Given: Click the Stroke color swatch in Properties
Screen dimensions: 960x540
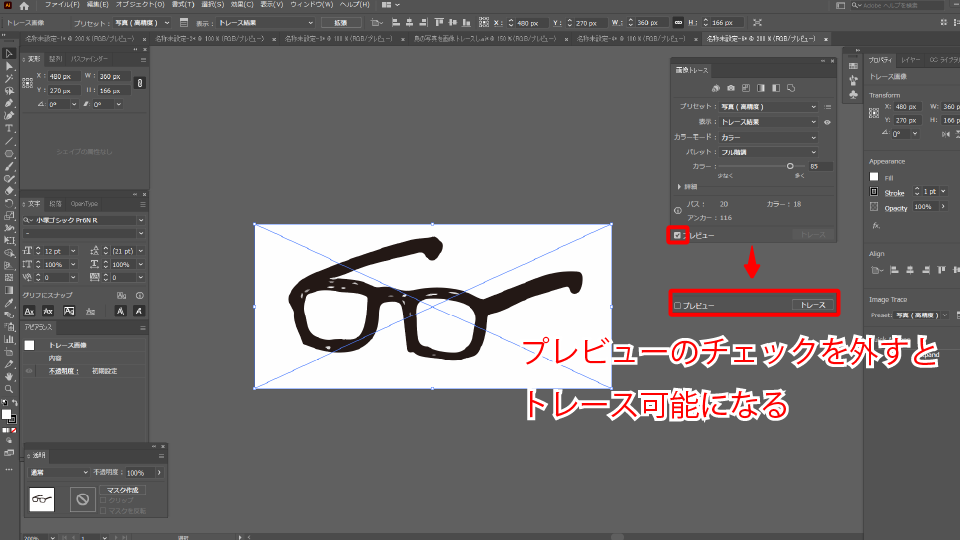Looking at the screenshot, I should 874,192.
